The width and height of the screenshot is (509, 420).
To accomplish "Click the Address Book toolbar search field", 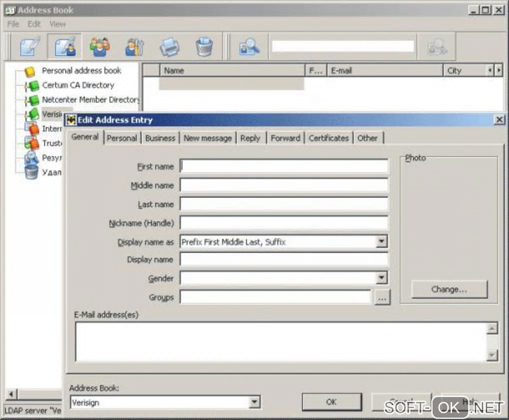I will pyautogui.click(x=343, y=46).
